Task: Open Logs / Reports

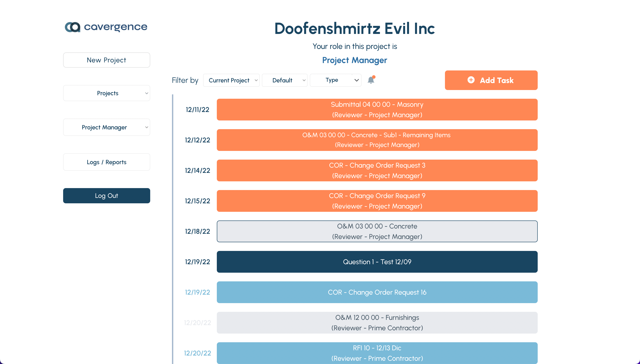Action: coord(107,162)
